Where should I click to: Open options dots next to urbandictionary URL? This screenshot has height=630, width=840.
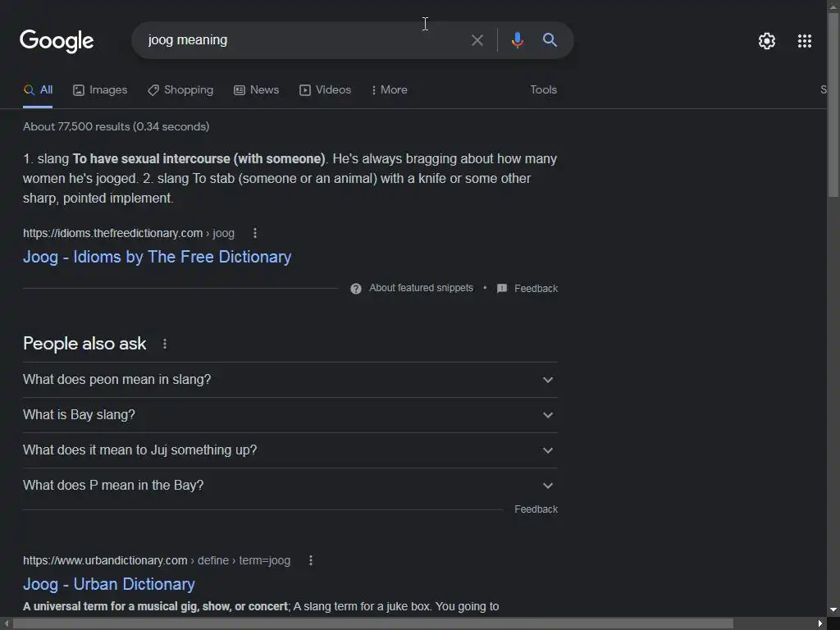tap(311, 560)
